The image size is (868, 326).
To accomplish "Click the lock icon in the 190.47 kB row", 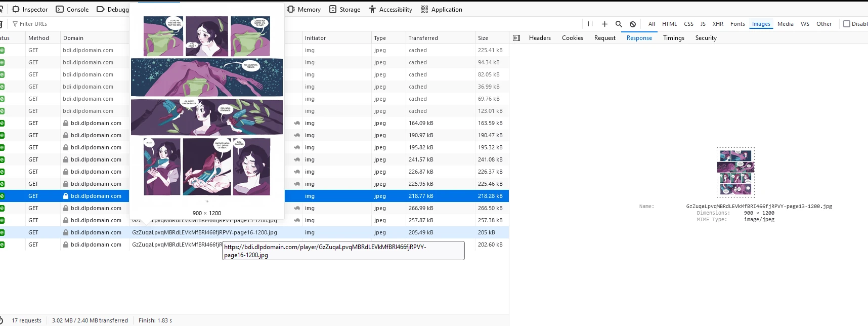I will pyautogui.click(x=66, y=135).
